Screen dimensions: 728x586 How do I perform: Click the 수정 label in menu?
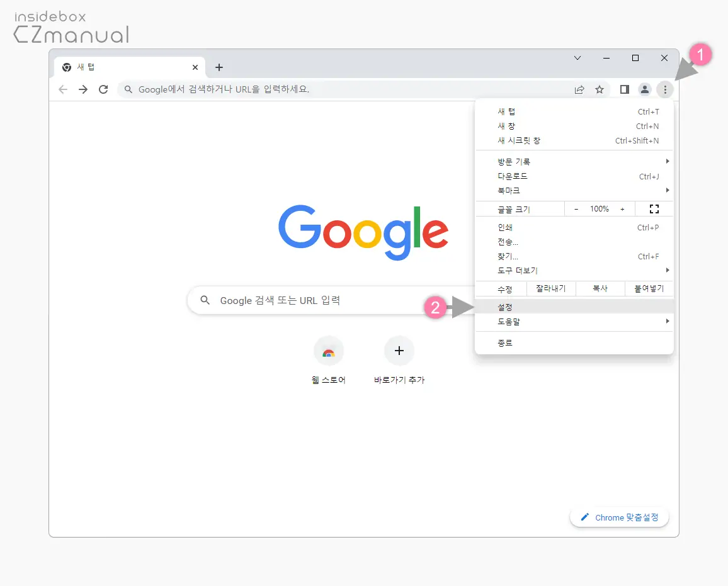coord(504,289)
